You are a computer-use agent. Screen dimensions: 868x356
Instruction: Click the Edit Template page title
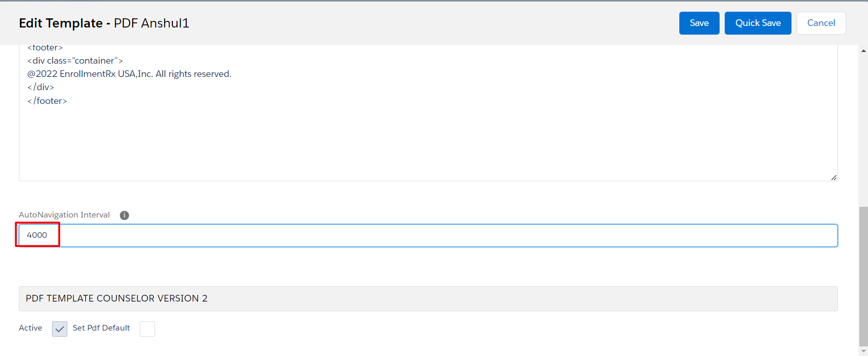(x=104, y=23)
